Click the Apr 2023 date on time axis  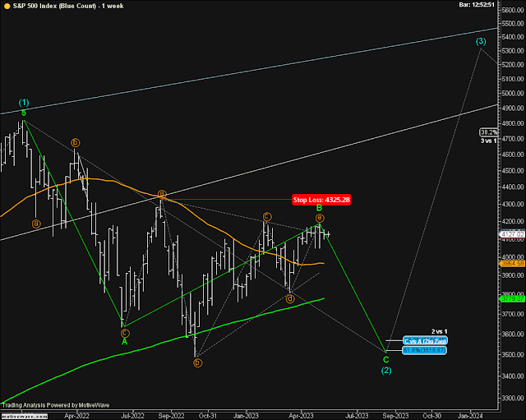301,416
